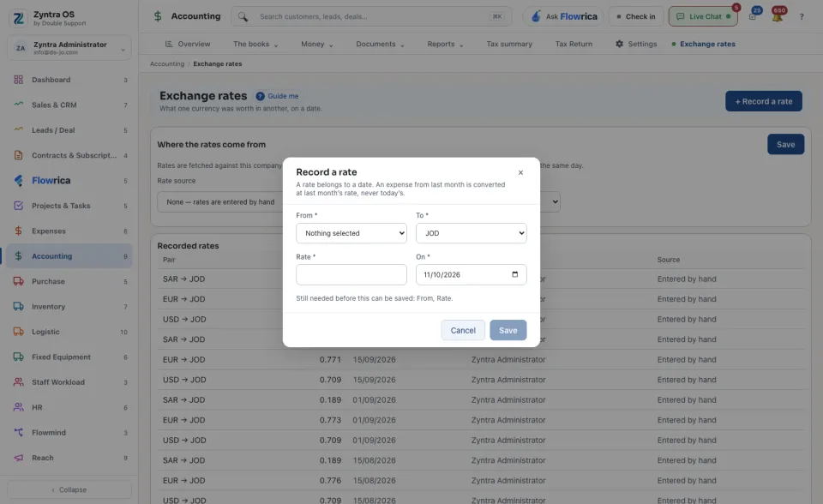Click the Staff Workload people icon
The width and height of the screenshot is (823, 504).
coord(18,381)
